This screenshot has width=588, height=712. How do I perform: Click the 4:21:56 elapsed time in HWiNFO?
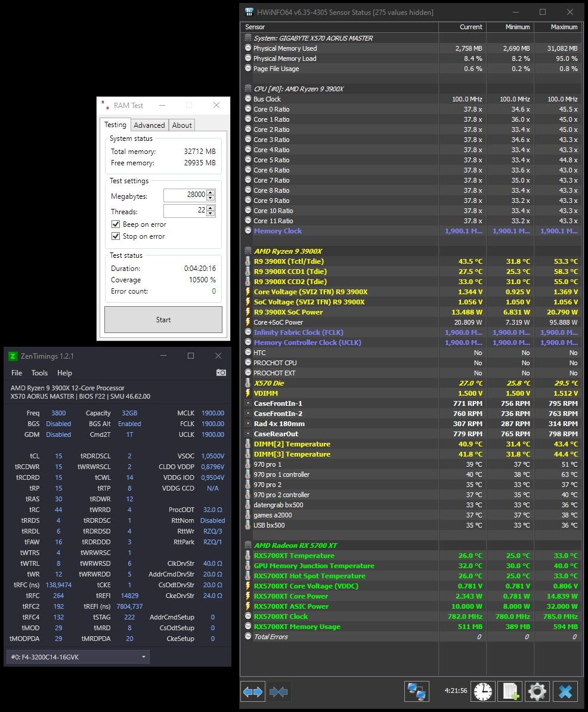tap(456, 690)
